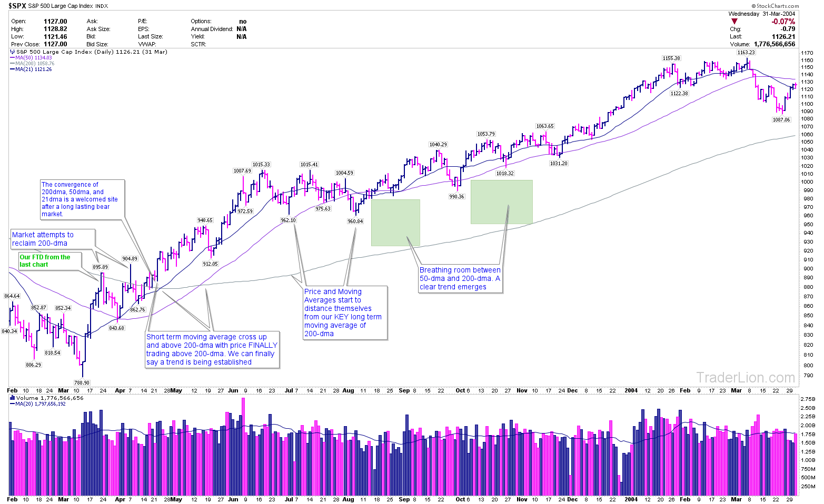Toggle the MA(50) 1134.03 legend entry
This screenshot has width=824, height=504.
34,57
